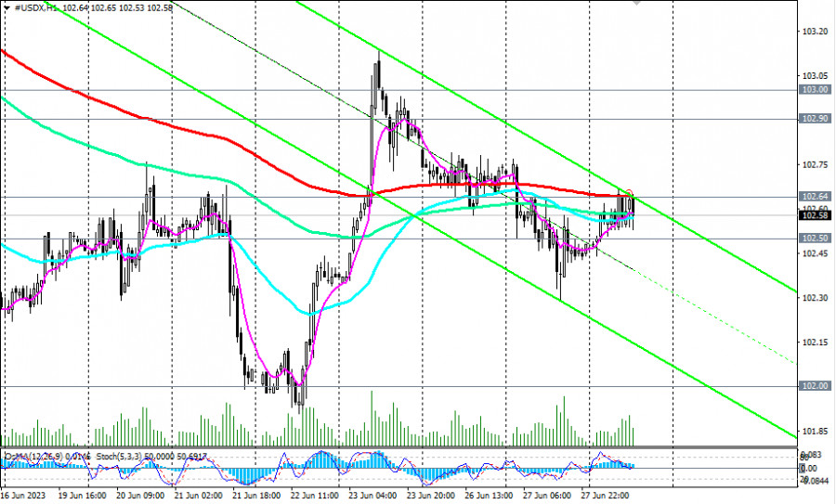This screenshot has height=504, width=836.
Task: Select the 102.50 horizontal level price tag
Action: [x=816, y=239]
